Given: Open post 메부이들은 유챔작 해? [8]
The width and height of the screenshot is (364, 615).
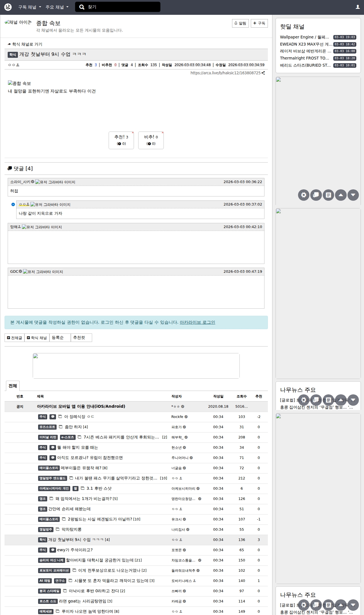Looking at the screenshot, I should (x=84, y=468).
